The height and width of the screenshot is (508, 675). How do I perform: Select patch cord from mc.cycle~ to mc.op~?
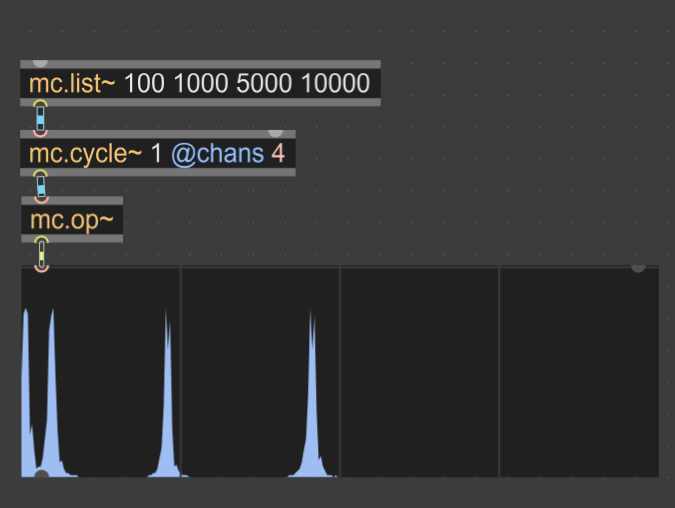click(x=40, y=186)
